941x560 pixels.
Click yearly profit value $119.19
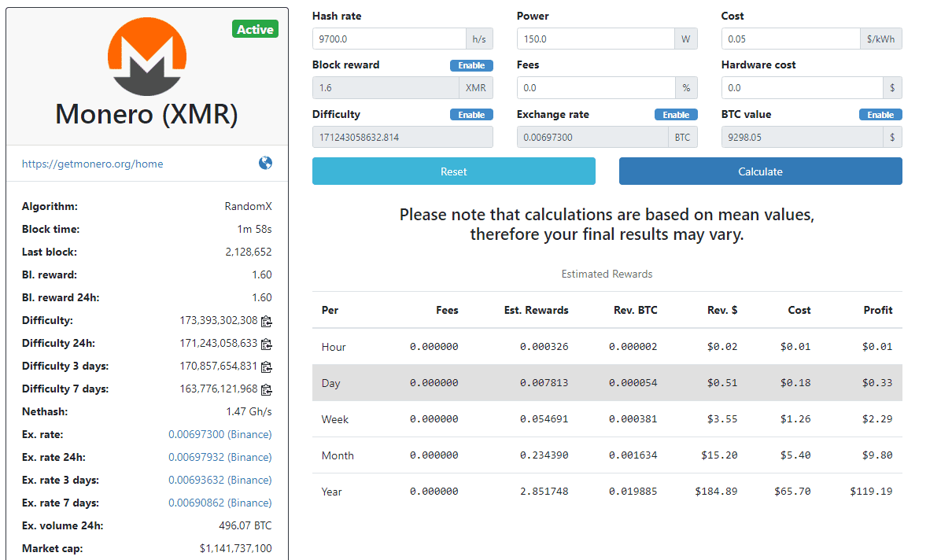pyautogui.click(x=871, y=491)
